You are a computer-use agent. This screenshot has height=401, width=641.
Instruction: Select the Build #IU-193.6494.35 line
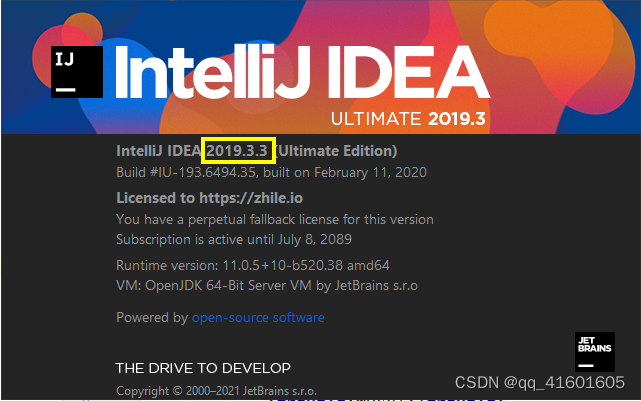(271, 172)
